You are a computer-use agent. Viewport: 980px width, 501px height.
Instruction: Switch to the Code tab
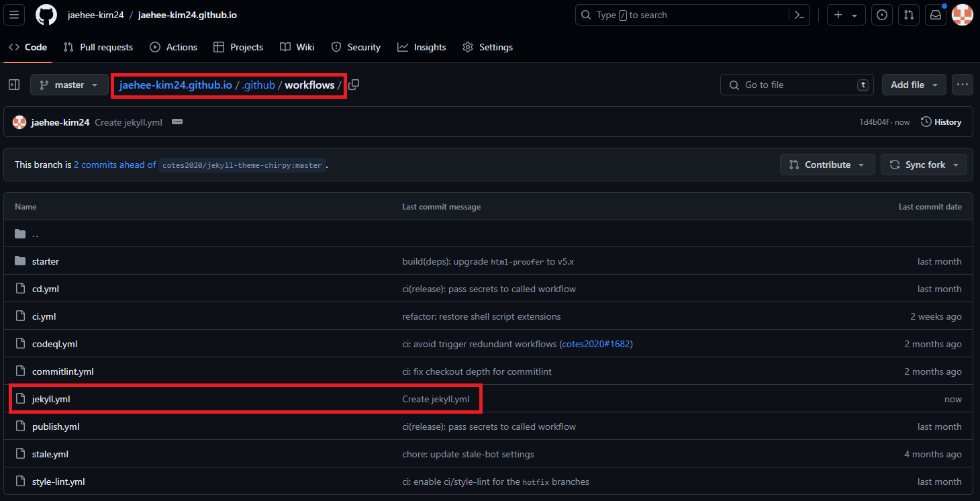tap(28, 47)
